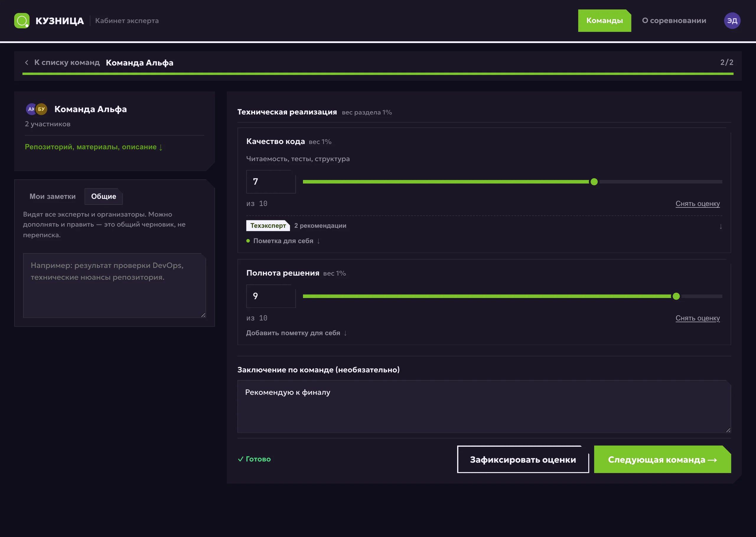Select the Общие notes tab
Screen dimensions: 756x537
click(104, 197)
